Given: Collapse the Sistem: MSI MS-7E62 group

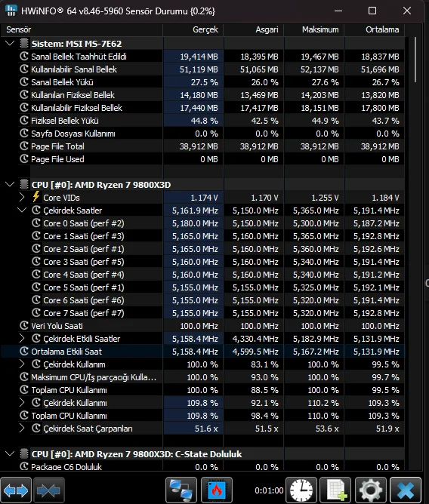Looking at the screenshot, I should 10,43.
